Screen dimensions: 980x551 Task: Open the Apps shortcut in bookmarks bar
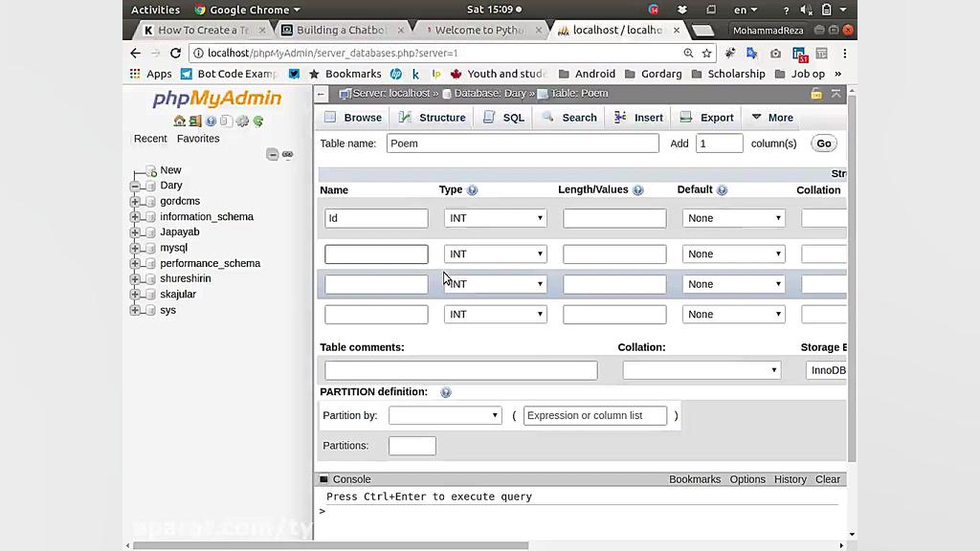tap(150, 74)
